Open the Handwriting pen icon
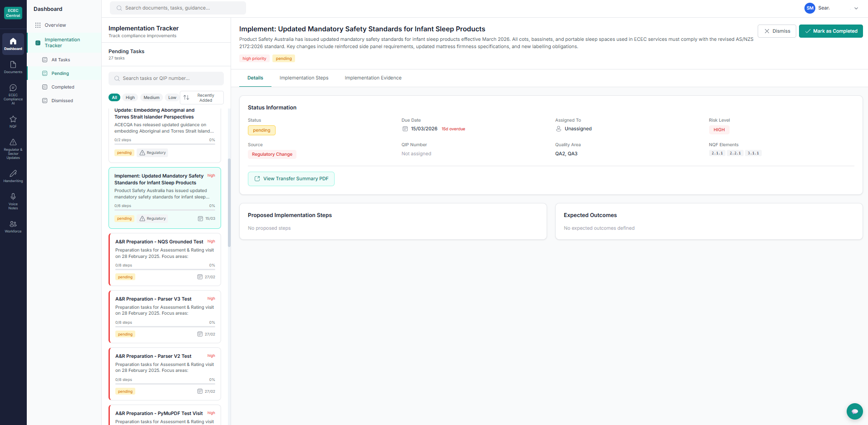This screenshot has width=868, height=425. [13, 176]
